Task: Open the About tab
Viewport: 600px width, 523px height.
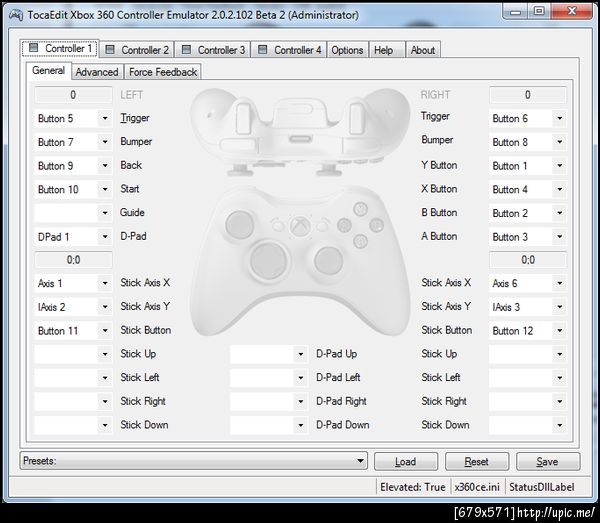Action: (x=423, y=50)
